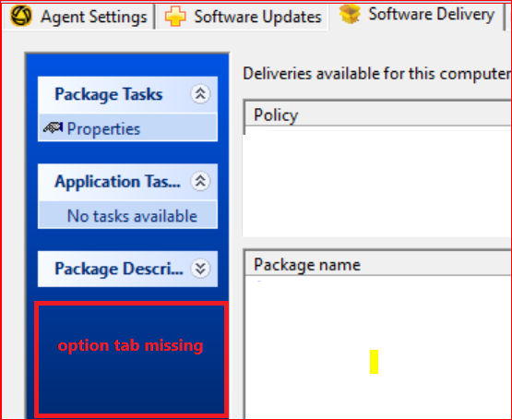Viewport: 512px width, 420px height.
Task: Open the Agent Settings tab
Action: coord(78,17)
